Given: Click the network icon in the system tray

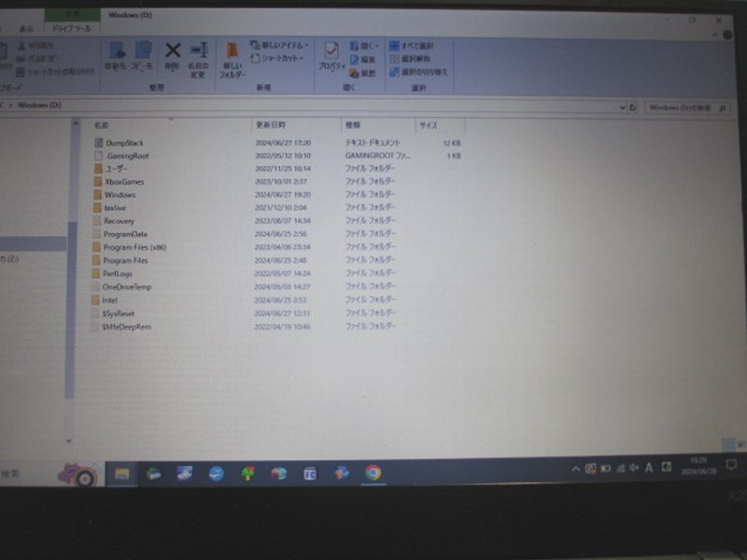Looking at the screenshot, I should (620, 469).
